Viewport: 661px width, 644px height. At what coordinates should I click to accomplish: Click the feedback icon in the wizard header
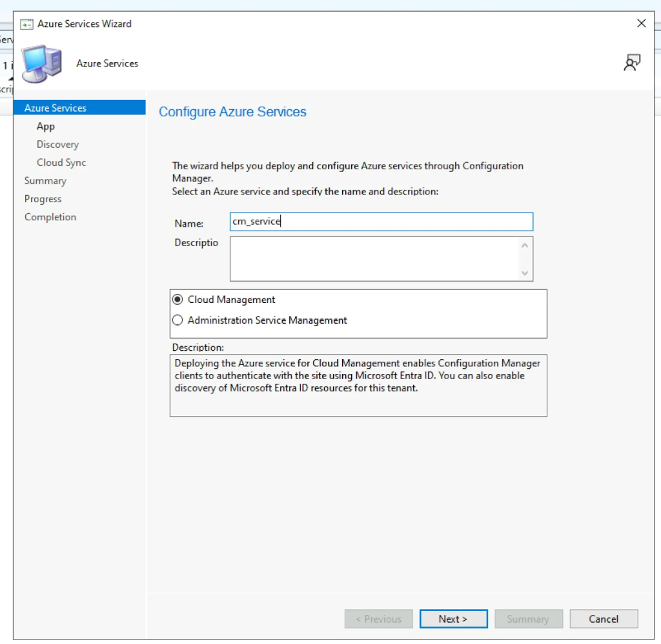tap(631, 63)
